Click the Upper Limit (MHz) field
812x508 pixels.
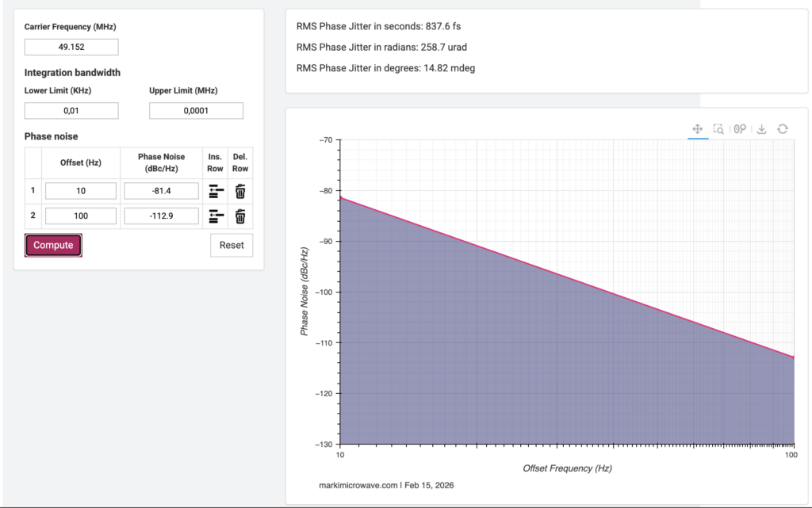[196, 111]
